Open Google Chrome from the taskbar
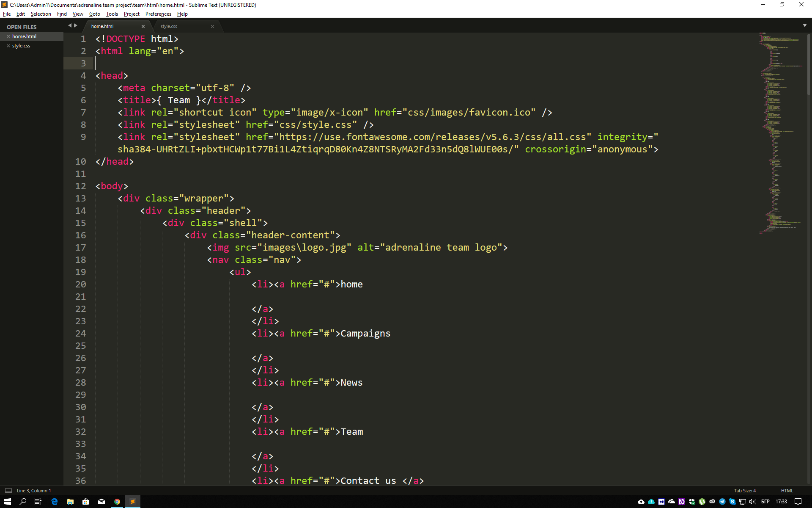812x508 pixels. pos(117,502)
